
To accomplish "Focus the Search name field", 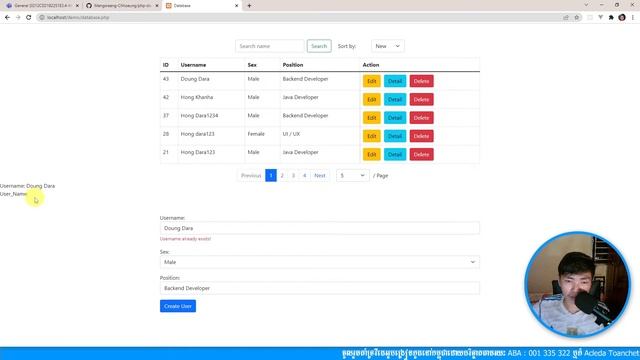I will click(x=270, y=46).
